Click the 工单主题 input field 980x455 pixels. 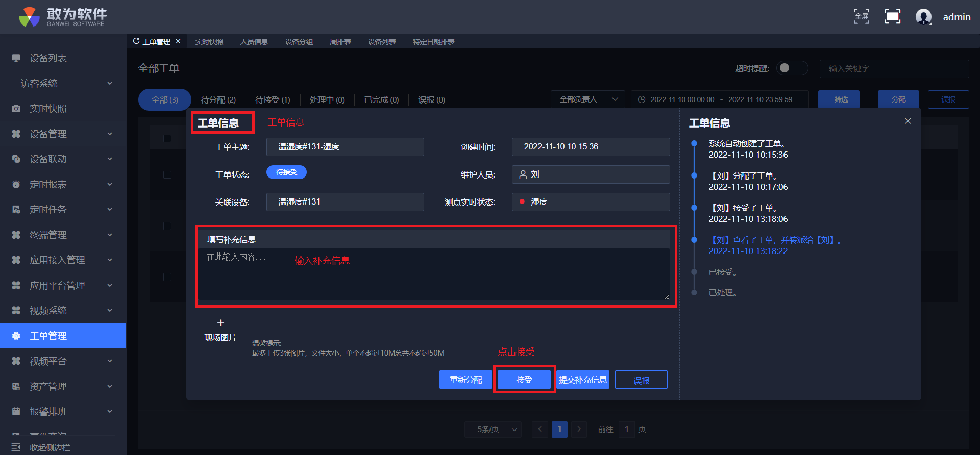pyautogui.click(x=345, y=147)
